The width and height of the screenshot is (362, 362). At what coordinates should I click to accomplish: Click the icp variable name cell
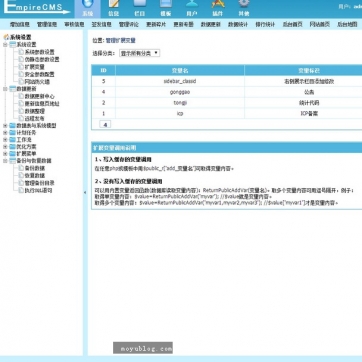[180, 113]
